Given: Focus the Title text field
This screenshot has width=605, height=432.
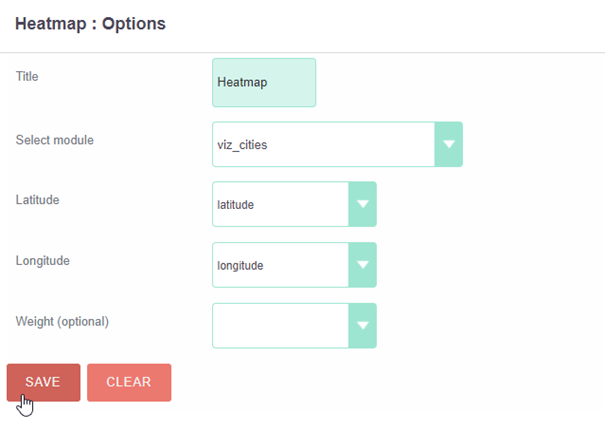Looking at the screenshot, I should point(264,83).
